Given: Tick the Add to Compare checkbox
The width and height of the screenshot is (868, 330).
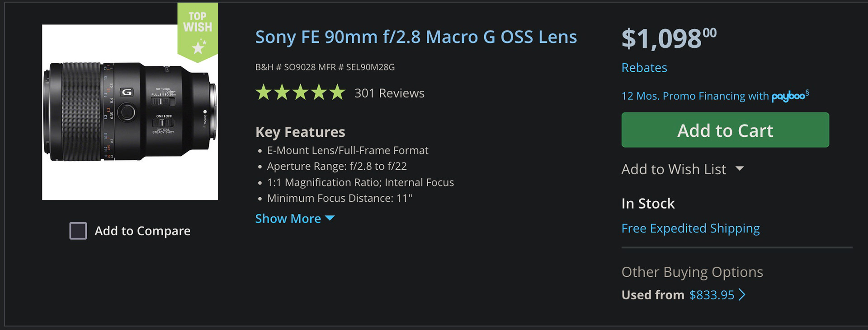Looking at the screenshot, I should [78, 231].
